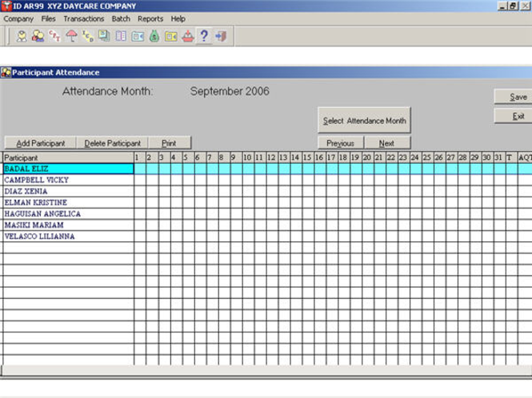Minimize the main application window
This screenshot has width=532, height=398.
pos(502,6)
